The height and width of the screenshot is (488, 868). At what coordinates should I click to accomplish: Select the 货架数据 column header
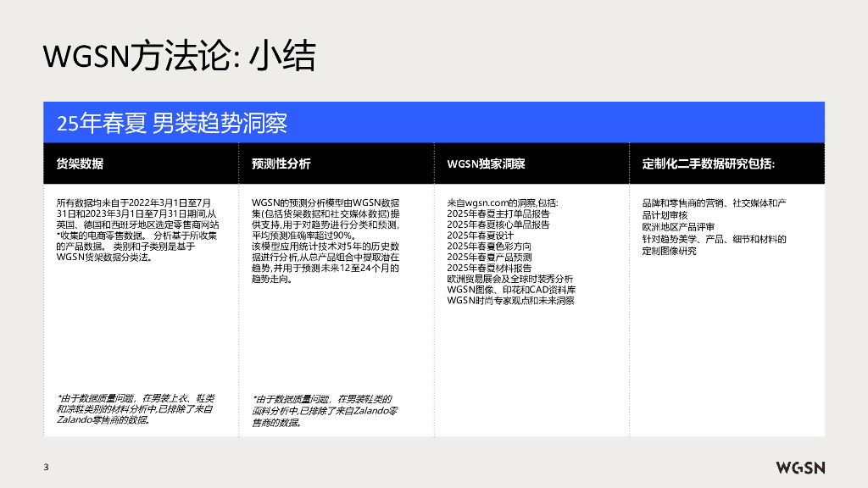[80, 164]
